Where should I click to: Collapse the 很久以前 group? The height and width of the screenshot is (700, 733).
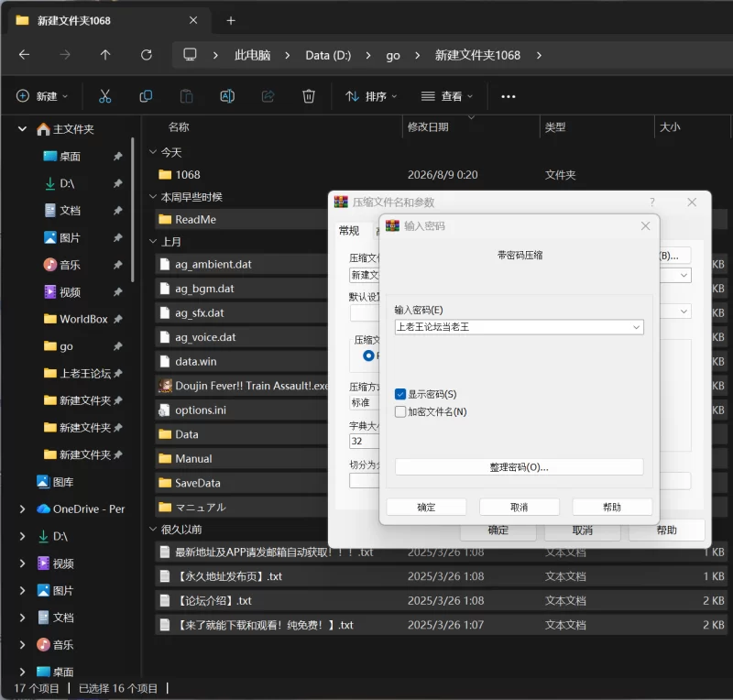(153, 529)
